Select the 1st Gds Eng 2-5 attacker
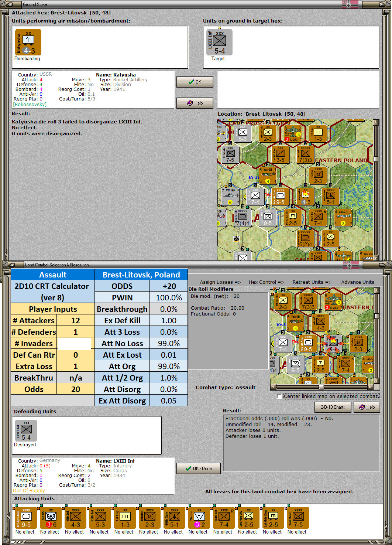392x545 pixels. tap(273, 518)
